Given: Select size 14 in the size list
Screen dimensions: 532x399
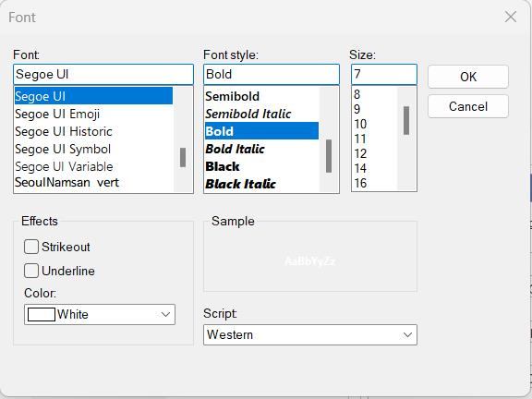Looking at the screenshot, I should pos(375,168).
